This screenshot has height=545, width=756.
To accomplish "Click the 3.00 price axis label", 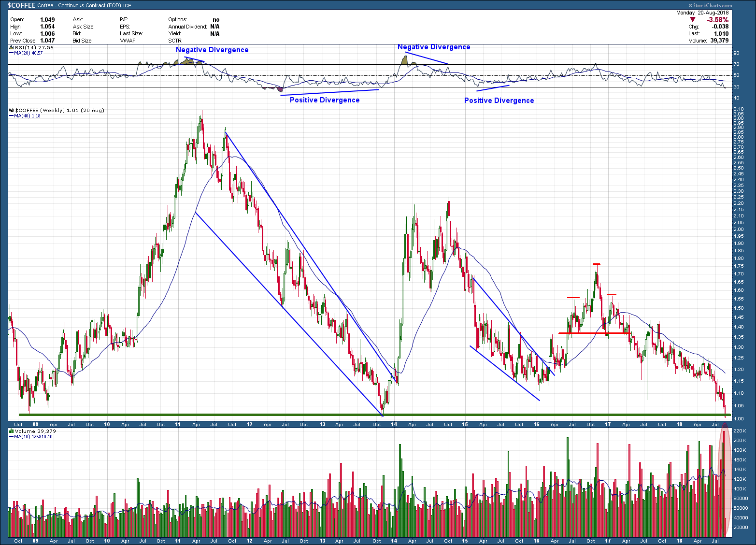I will [x=738, y=118].
